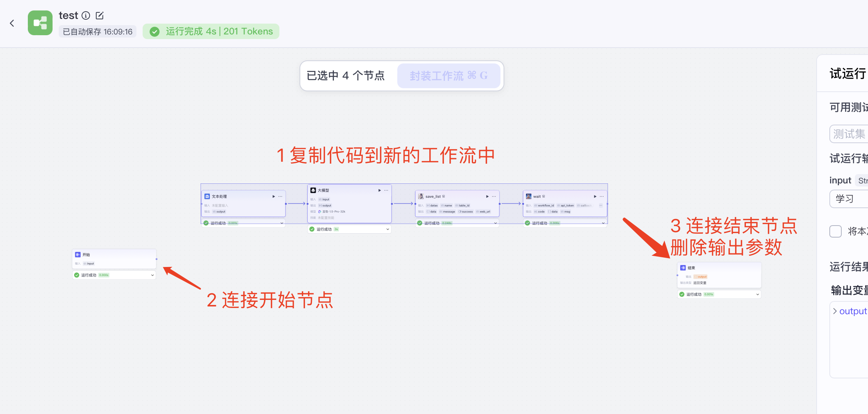Go back with the left arrow
Viewport: 868px width, 414px height.
[x=12, y=23]
